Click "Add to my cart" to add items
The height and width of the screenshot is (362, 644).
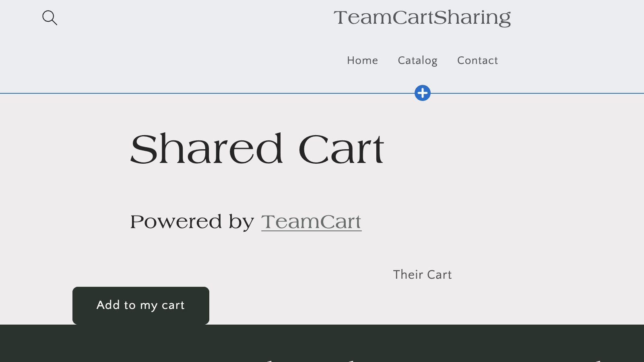(140, 305)
